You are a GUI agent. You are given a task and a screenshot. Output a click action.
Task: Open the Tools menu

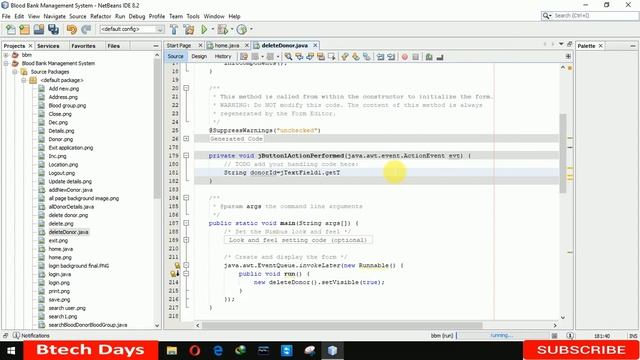(193, 16)
